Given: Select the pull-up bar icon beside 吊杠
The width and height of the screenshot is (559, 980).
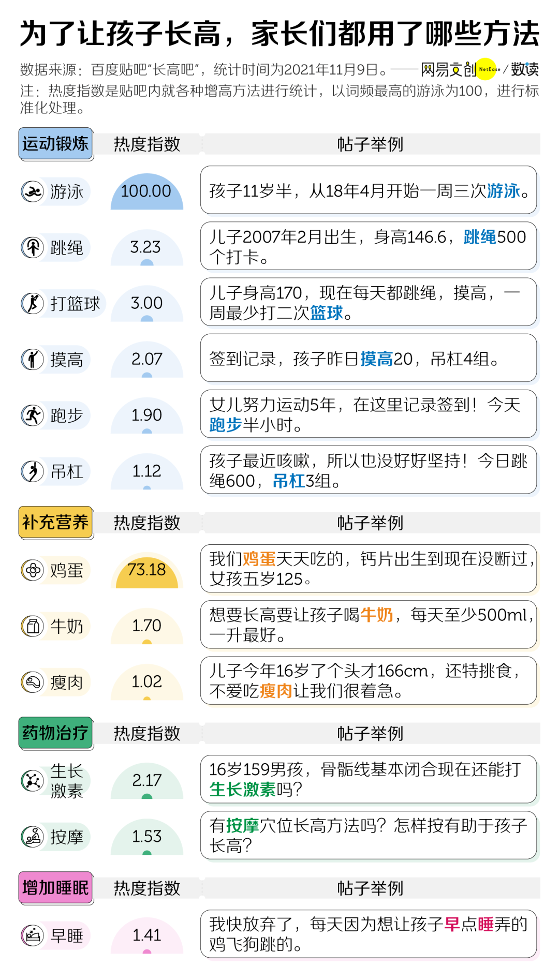Looking at the screenshot, I should point(33,471).
